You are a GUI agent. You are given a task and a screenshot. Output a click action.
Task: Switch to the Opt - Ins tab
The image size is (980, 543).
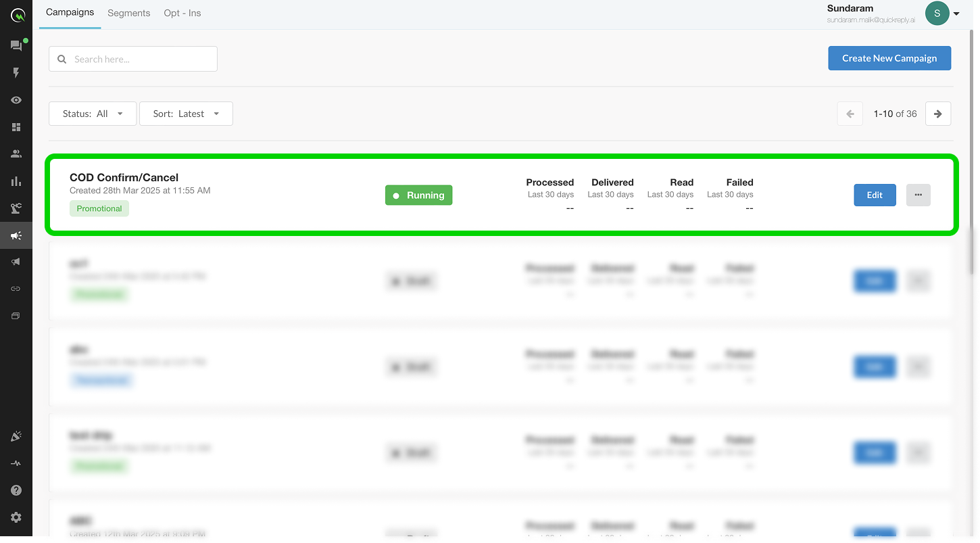[x=182, y=13]
